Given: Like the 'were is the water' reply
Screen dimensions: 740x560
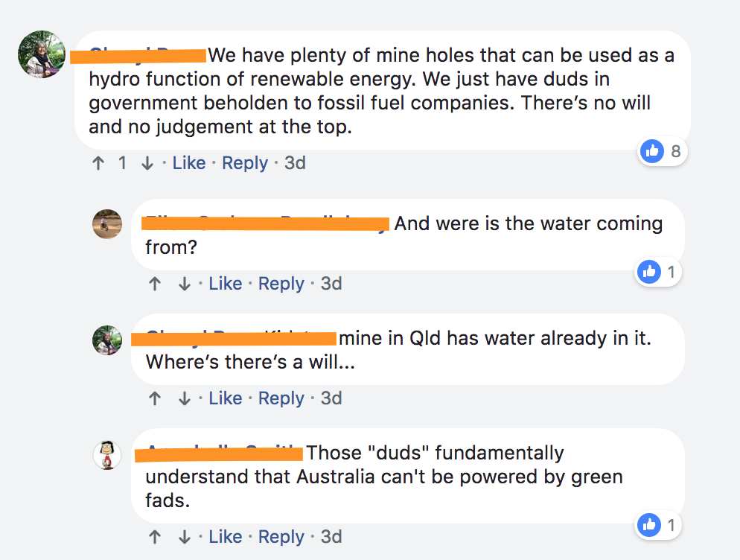Looking at the screenshot, I should click(x=226, y=284).
